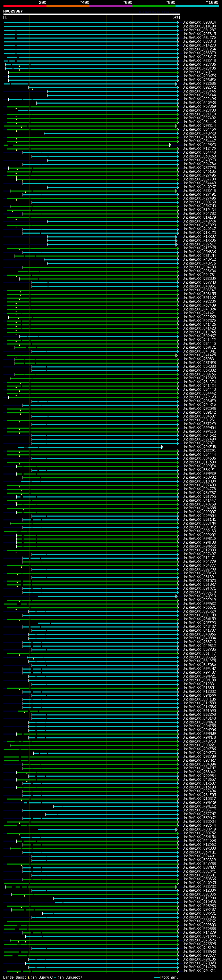Select hit label UniRef100_A9SGM1
Image resolution: width=222 pixels, height=980 pixels.
[199, 875]
